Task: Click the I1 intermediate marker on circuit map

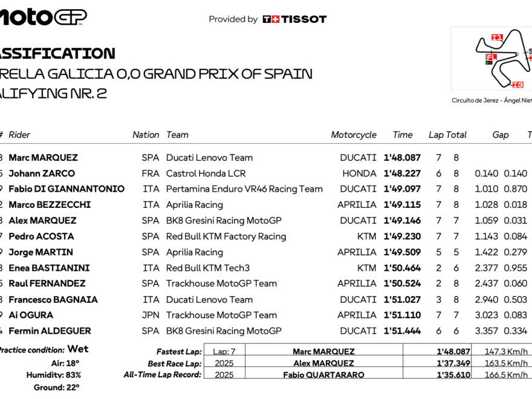Action: (x=497, y=37)
